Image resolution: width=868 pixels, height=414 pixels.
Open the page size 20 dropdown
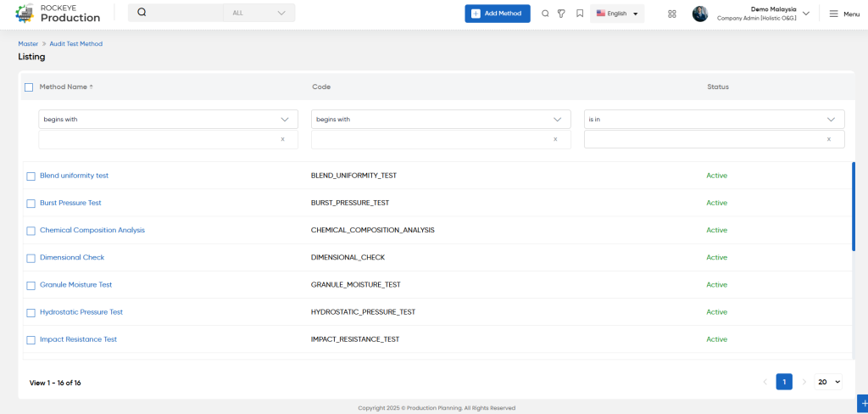click(x=828, y=382)
